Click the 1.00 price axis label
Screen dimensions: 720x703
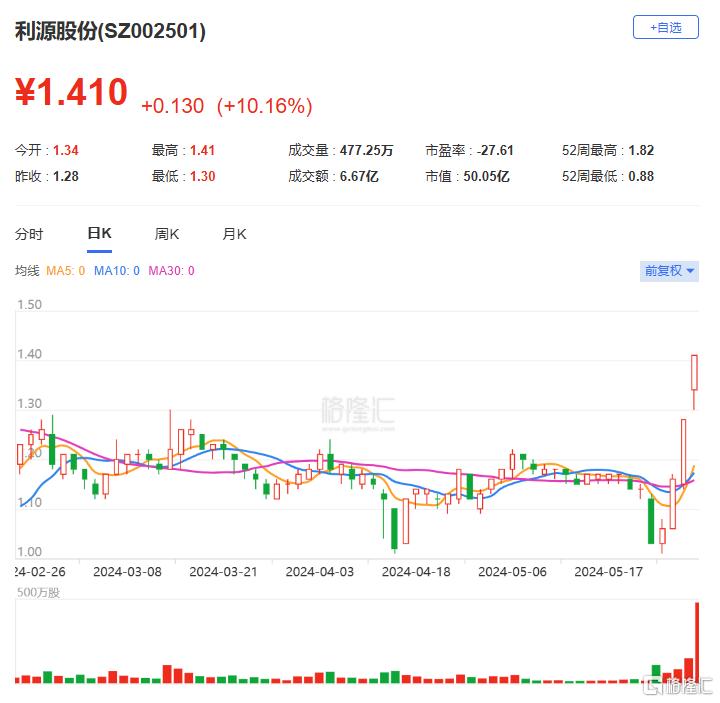[x=29, y=551]
